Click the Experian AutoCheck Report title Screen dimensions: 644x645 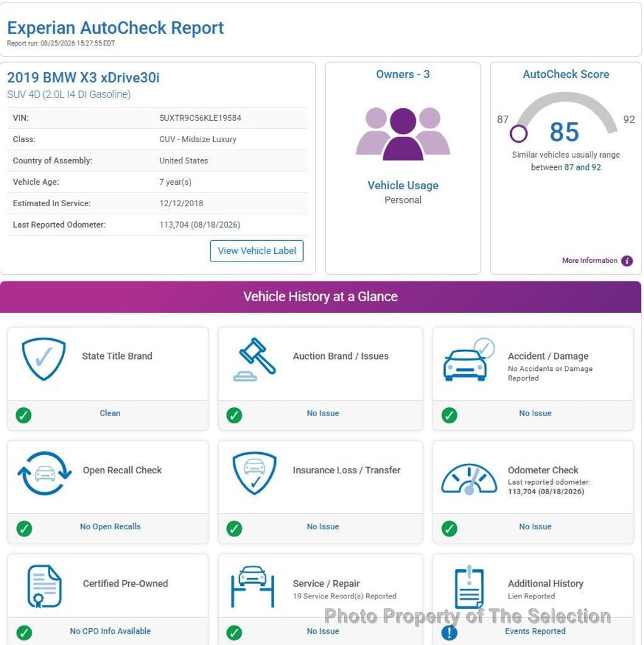pyautogui.click(x=115, y=28)
